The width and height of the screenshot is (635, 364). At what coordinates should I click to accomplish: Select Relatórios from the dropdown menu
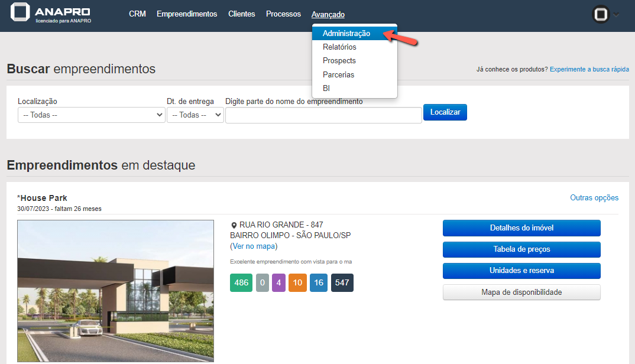339,47
